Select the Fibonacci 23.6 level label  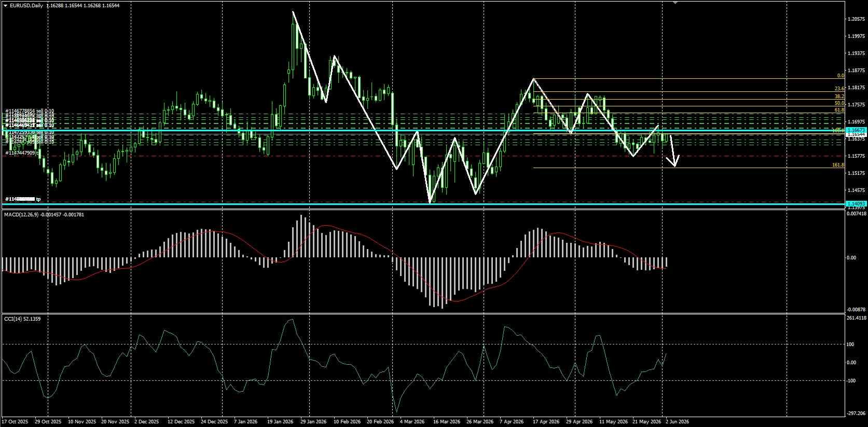point(839,89)
